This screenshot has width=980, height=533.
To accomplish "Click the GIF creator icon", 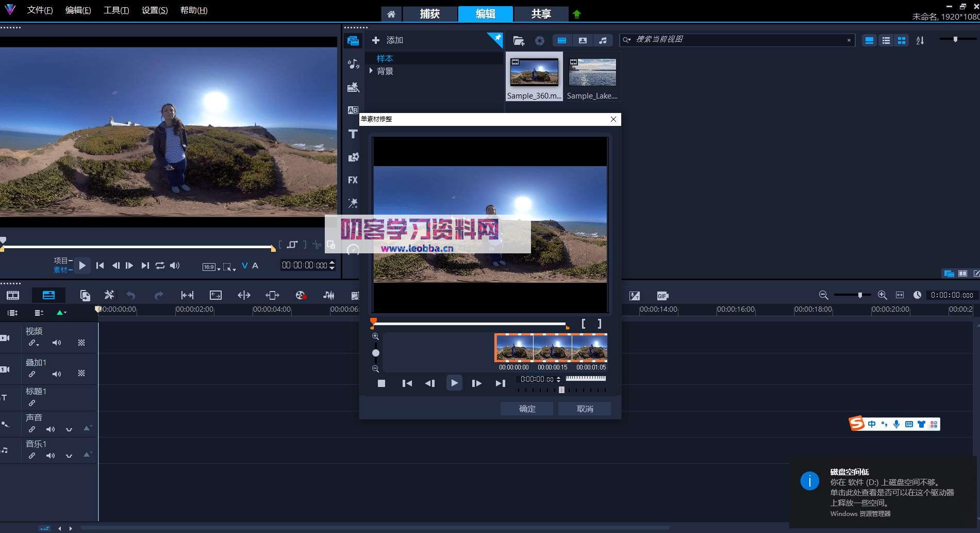I will (662, 296).
